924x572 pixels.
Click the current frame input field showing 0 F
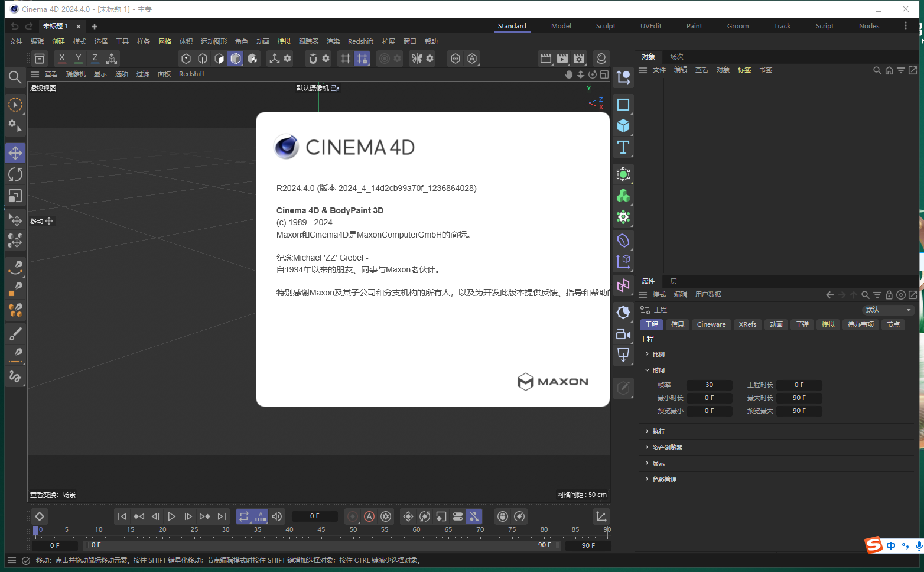(x=315, y=516)
